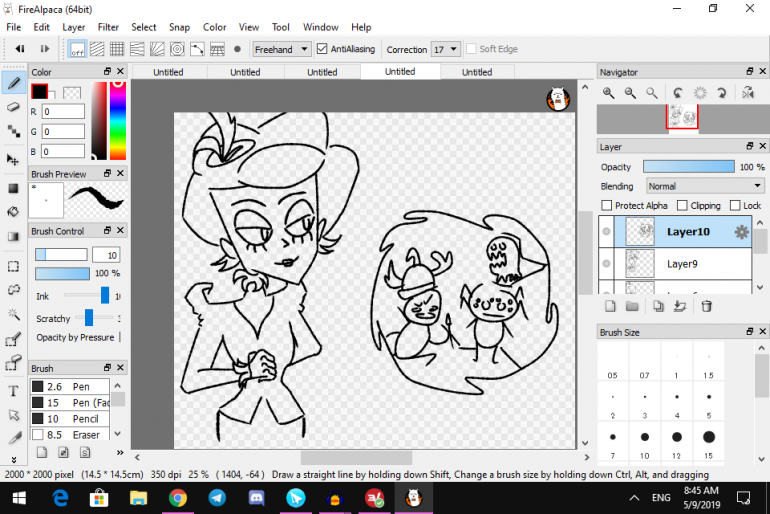Open Layer10 settings gear
The height and width of the screenshot is (514, 770).
tap(741, 232)
